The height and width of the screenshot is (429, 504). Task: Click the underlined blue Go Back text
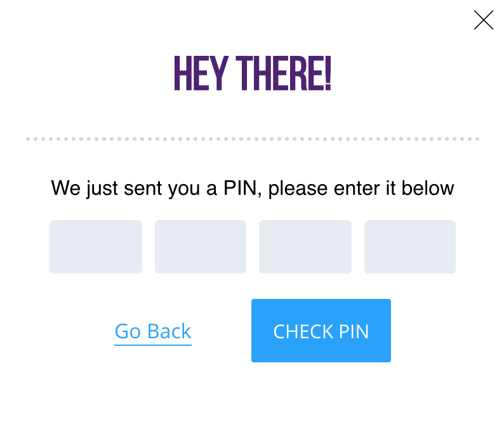pyautogui.click(x=153, y=332)
